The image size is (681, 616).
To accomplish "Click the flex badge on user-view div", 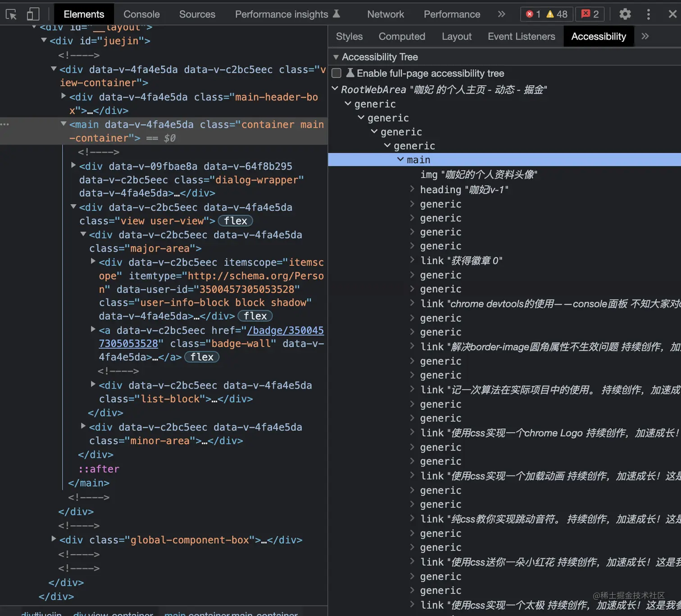I will click(236, 221).
